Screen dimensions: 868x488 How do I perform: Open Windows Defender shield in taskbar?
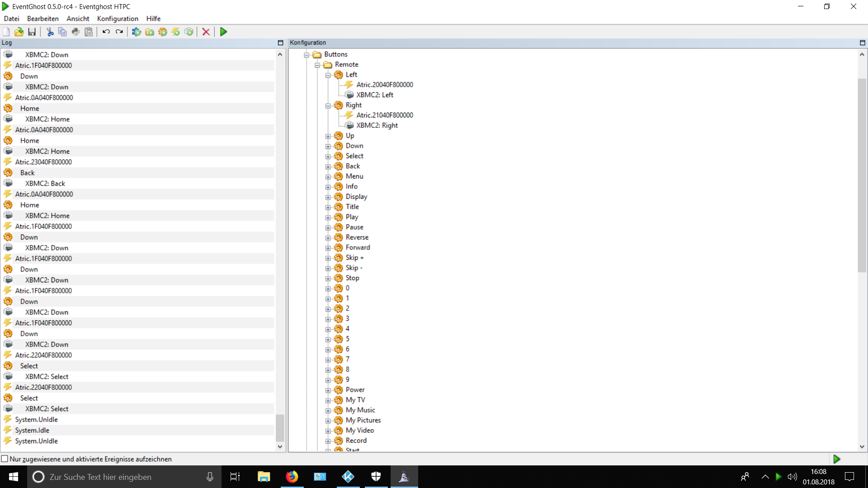pos(376,477)
